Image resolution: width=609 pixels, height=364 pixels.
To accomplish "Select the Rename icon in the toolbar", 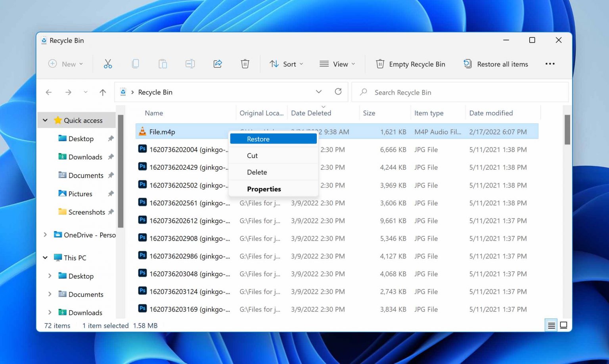I will [190, 63].
